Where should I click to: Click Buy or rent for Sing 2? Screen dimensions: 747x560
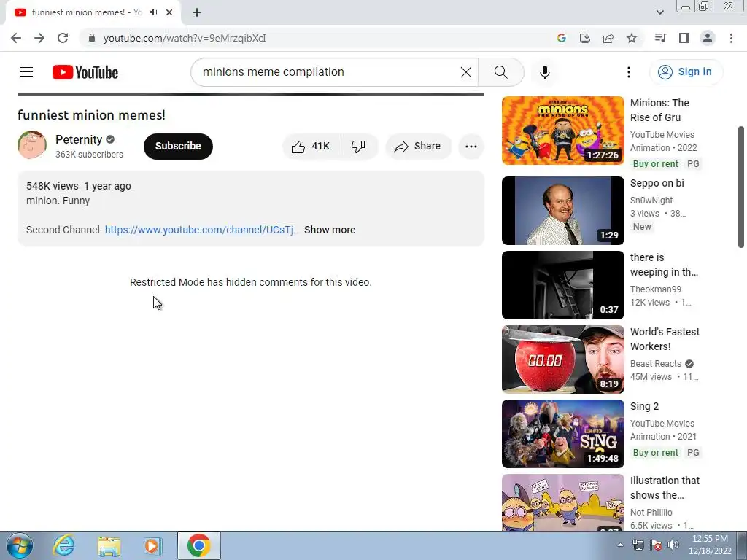click(655, 453)
